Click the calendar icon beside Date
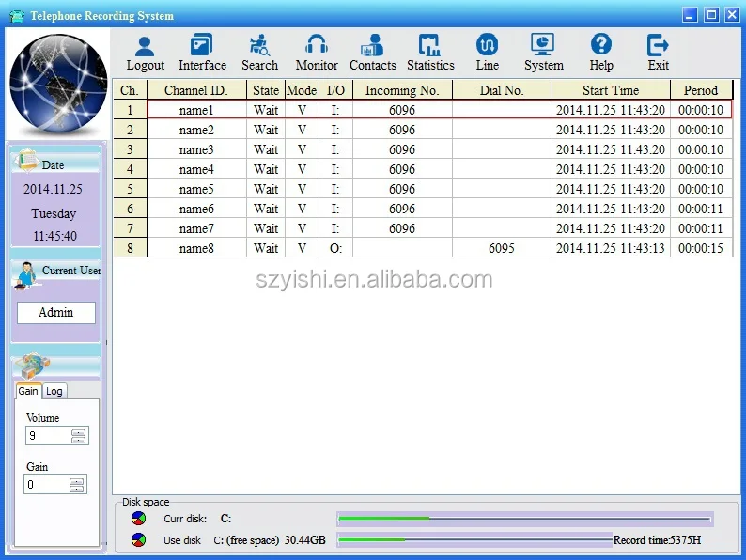The image size is (746, 560). [26, 161]
